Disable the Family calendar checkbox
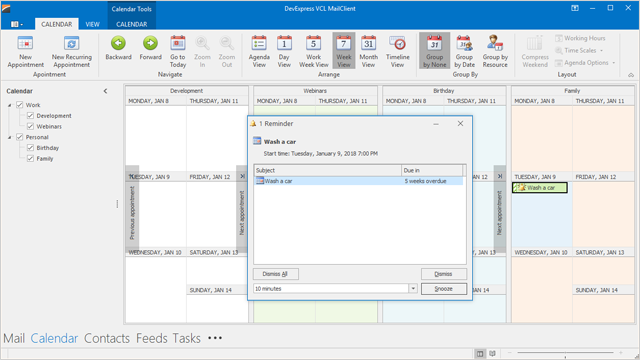Screen dimensions: 640x360 pos(30,158)
